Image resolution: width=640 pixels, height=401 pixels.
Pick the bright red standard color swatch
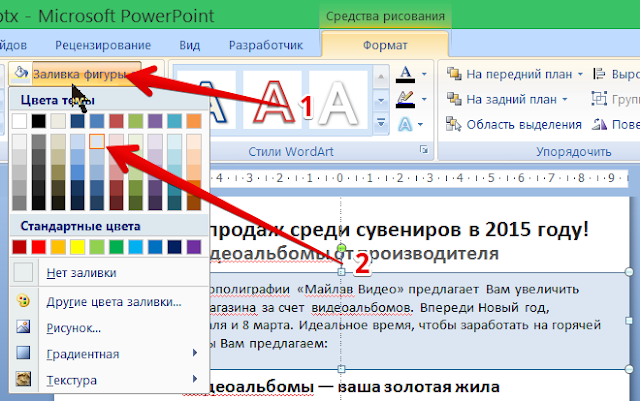[x=39, y=247]
